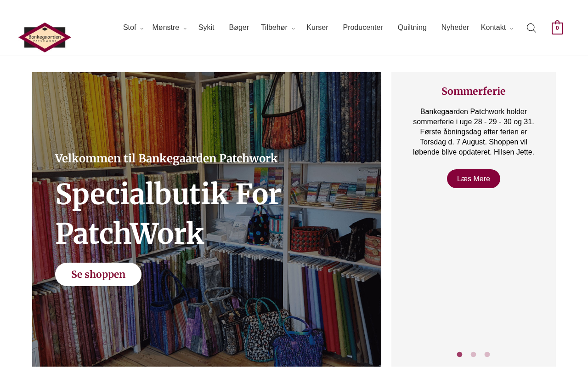Expand the Stof dropdown chevron
The width and height of the screenshot is (588, 368).
click(x=141, y=29)
